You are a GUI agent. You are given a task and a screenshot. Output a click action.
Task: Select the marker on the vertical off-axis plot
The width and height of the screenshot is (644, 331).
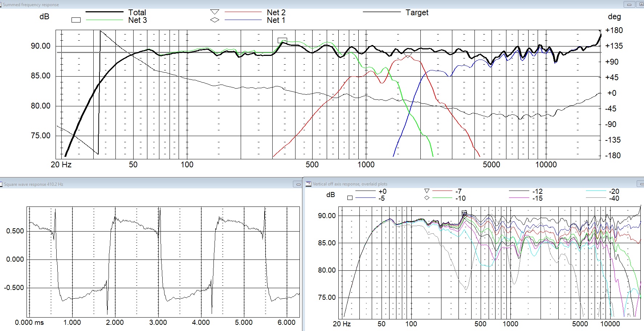464,213
